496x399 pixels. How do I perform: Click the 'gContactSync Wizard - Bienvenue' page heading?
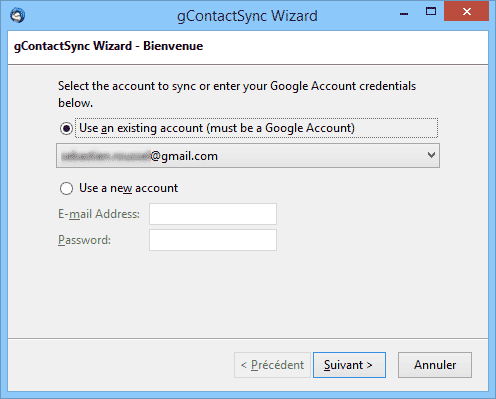point(108,46)
